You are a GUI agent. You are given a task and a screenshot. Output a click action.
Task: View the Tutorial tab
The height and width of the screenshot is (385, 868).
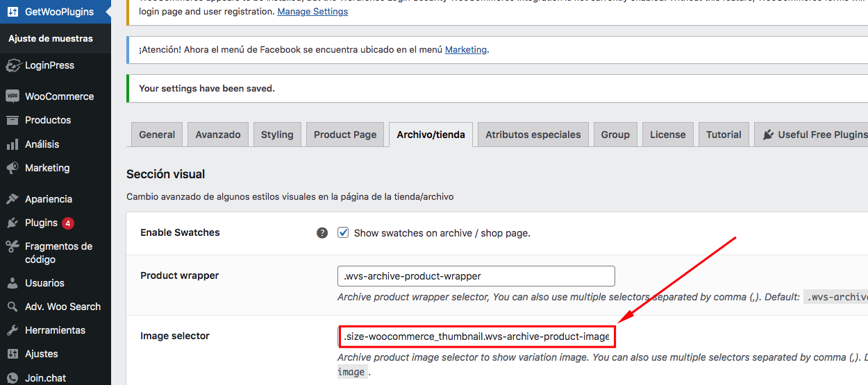click(x=724, y=135)
